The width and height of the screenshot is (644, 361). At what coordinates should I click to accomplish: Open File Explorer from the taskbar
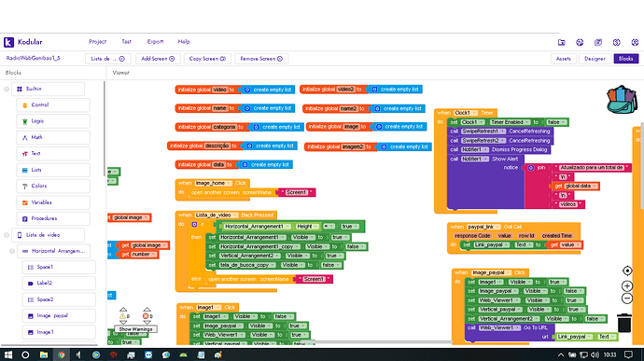coord(44,354)
